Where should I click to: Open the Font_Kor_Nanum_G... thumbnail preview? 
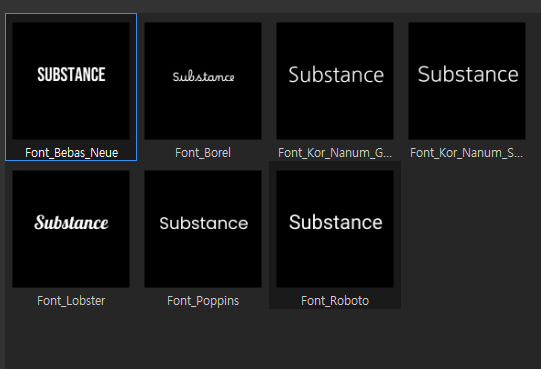pos(335,81)
